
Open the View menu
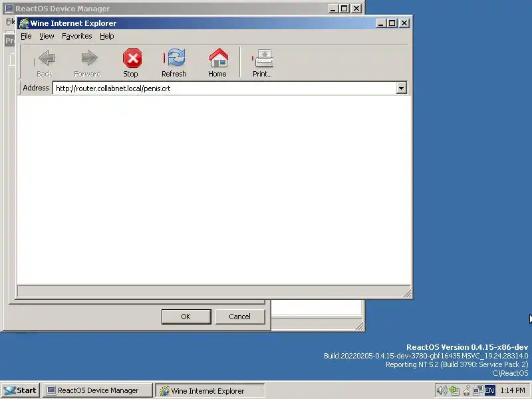[x=47, y=36]
